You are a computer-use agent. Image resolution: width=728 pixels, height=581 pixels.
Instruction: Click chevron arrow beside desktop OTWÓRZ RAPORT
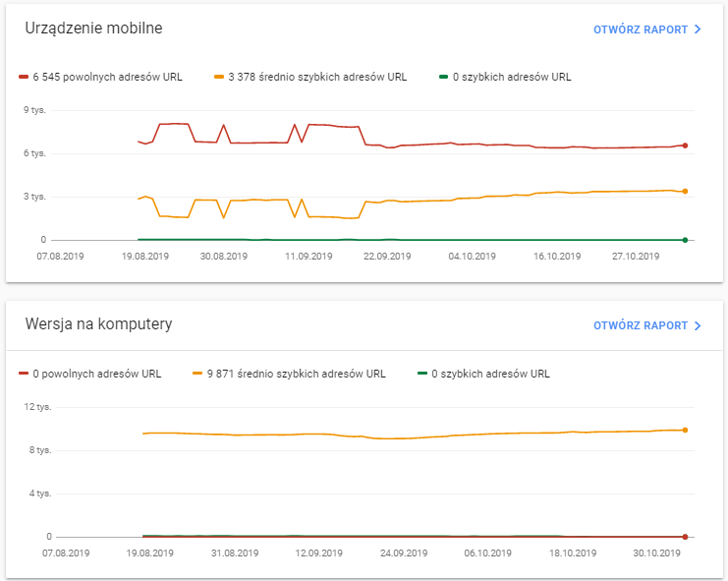tap(698, 325)
